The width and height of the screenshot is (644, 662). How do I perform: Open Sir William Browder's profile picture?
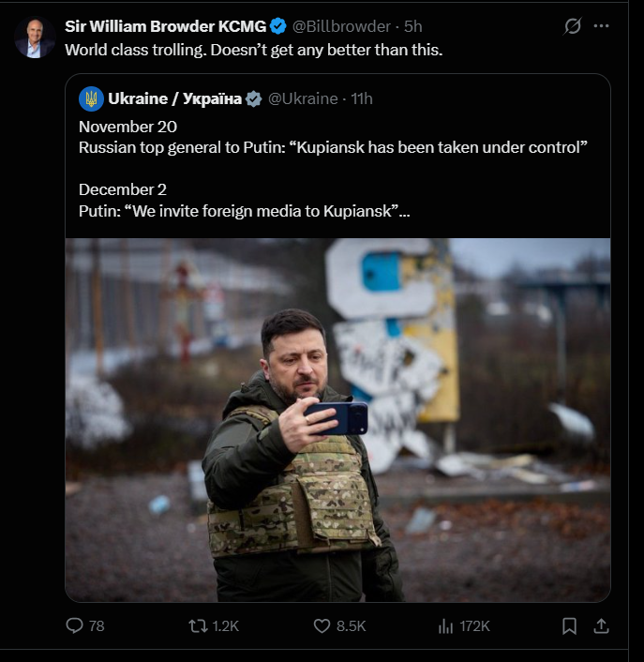34,38
